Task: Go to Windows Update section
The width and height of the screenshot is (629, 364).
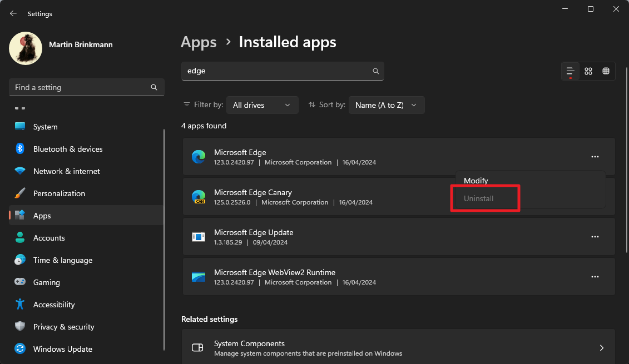Action: [63, 349]
